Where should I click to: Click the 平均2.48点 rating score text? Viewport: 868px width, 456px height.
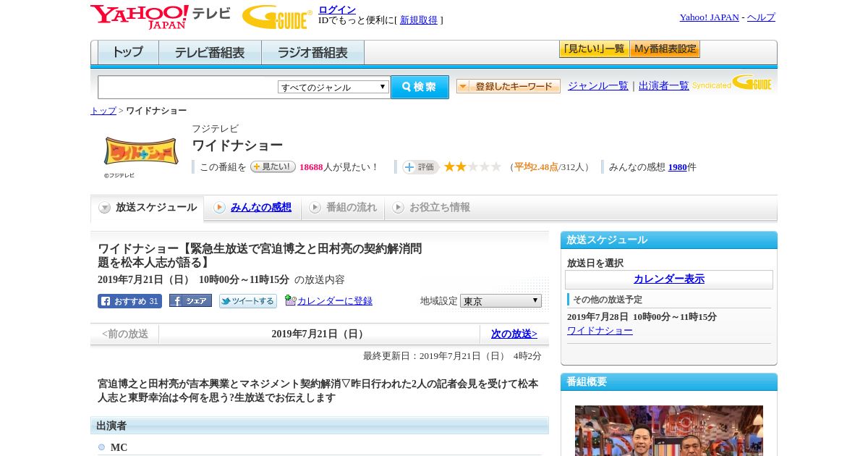point(536,167)
